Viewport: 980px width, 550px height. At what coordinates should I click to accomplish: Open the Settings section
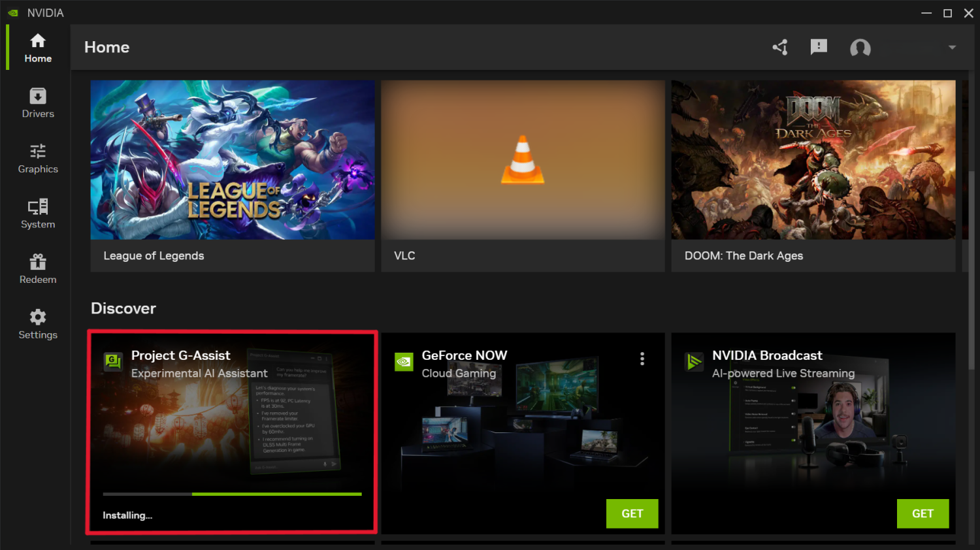click(x=38, y=325)
